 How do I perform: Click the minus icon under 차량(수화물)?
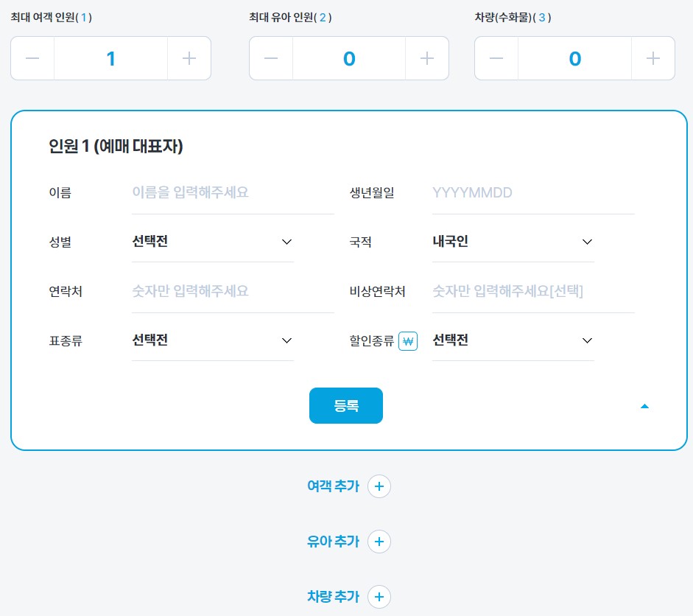(x=496, y=57)
